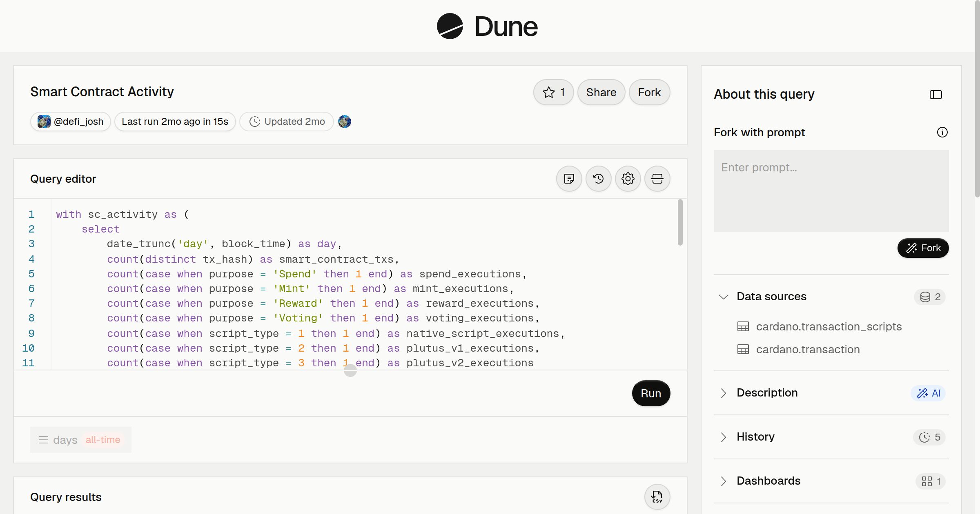Collapse the Data sources section
The height and width of the screenshot is (514, 980).
tap(723, 297)
